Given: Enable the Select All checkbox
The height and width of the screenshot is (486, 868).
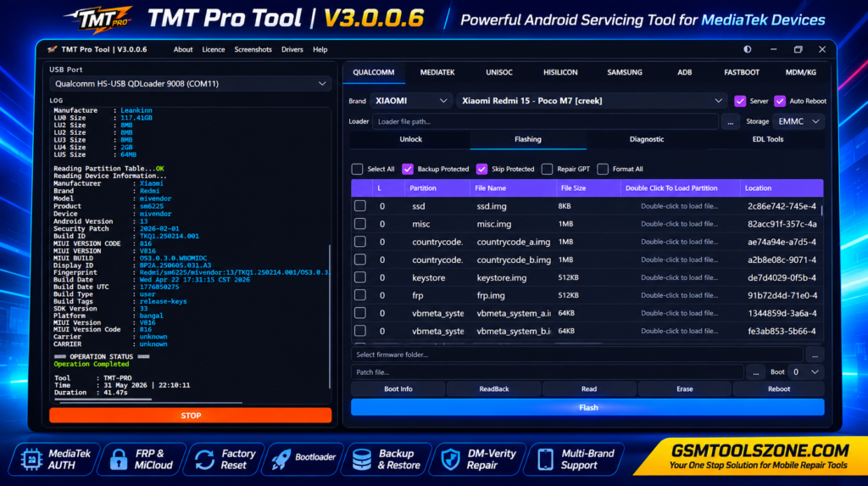Looking at the screenshot, I should 357,169.
